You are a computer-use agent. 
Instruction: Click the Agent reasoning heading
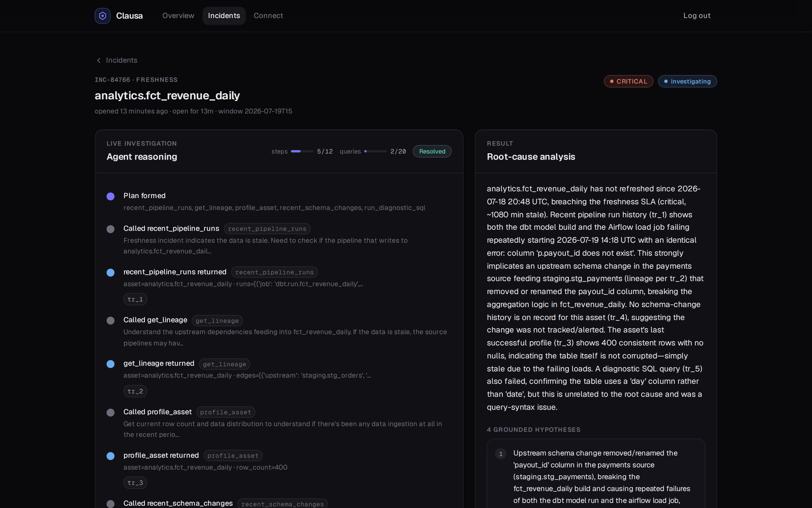pyautogui.click(x=142, y=157)
